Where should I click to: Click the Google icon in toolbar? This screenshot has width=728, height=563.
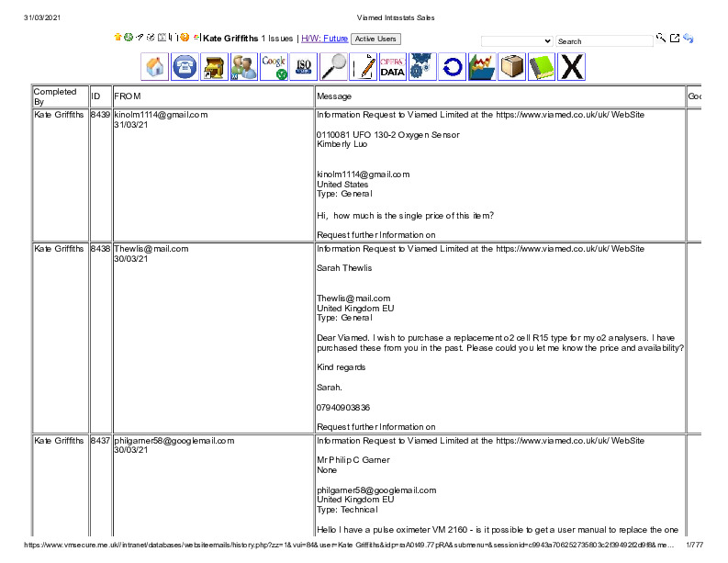274,67
